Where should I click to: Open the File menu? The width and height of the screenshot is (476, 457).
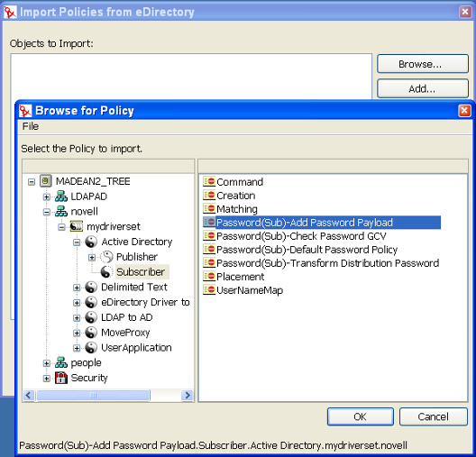point(31,126)
